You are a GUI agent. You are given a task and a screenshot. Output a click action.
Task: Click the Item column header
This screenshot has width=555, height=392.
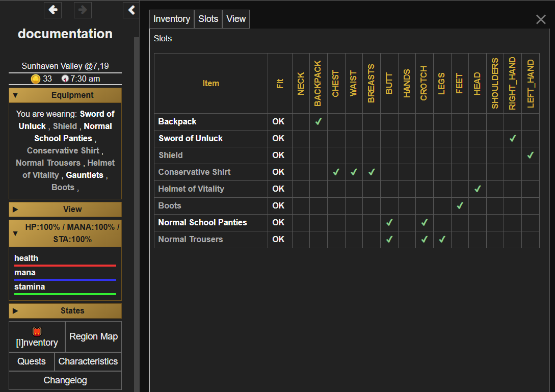(x=211, y=84)
